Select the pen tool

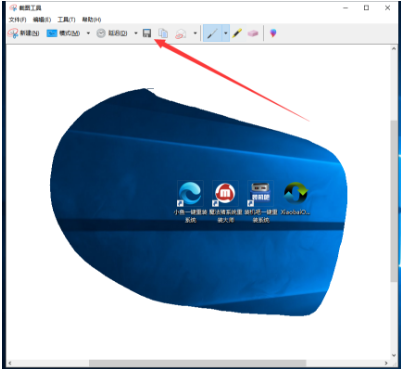click(x=212, y=33)
